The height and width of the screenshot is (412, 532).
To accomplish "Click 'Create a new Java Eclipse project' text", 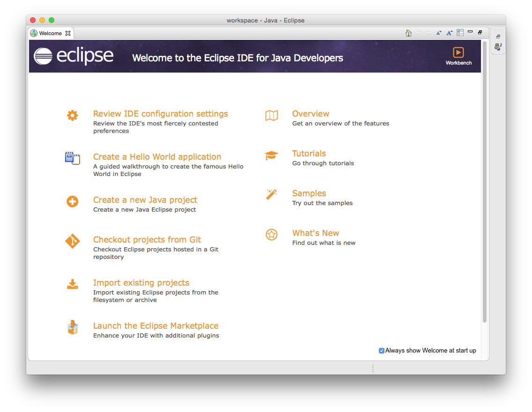I will [145, 210].
